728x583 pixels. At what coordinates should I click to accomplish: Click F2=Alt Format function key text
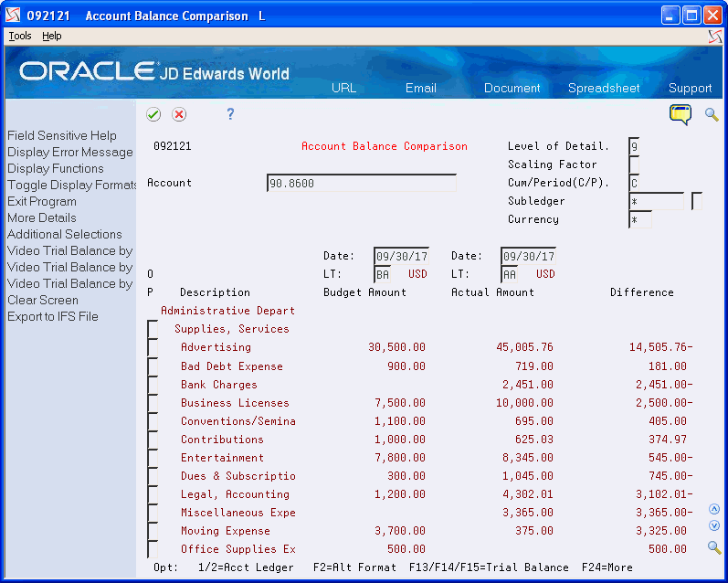tap(354, 567)
